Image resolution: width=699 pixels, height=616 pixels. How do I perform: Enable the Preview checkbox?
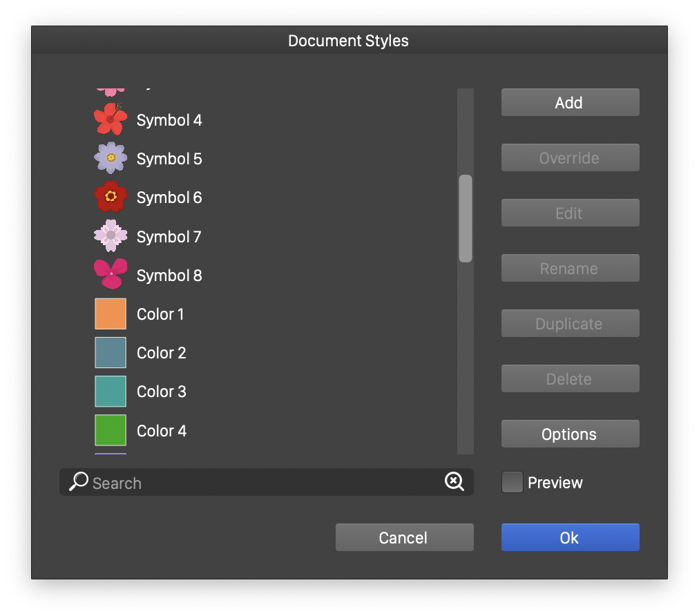[512, 482]
